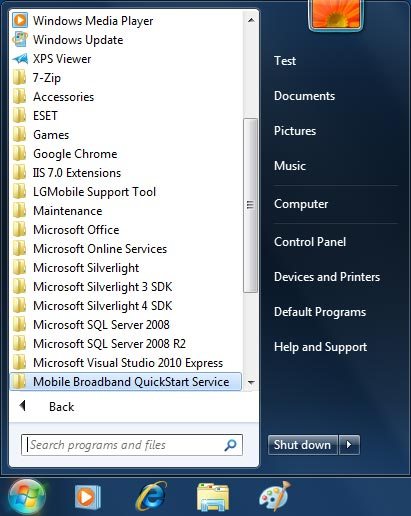Expand the Accessories folder

point(126,97)
